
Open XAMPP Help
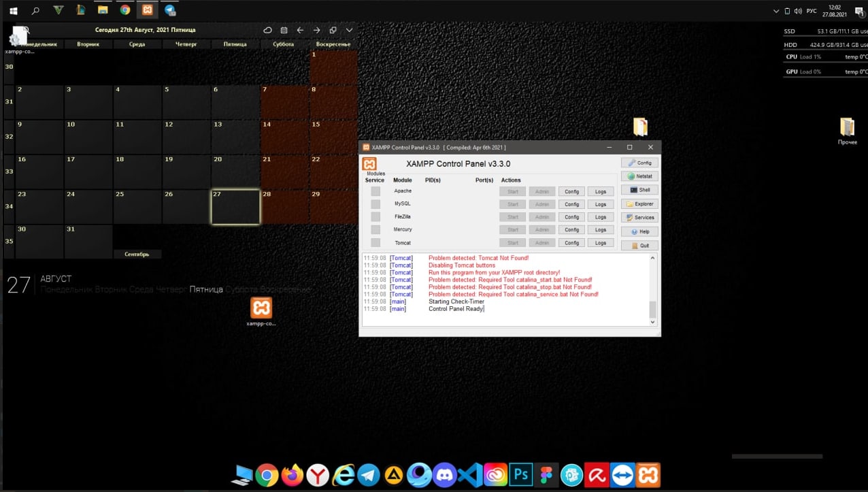[x=639, y=231]
